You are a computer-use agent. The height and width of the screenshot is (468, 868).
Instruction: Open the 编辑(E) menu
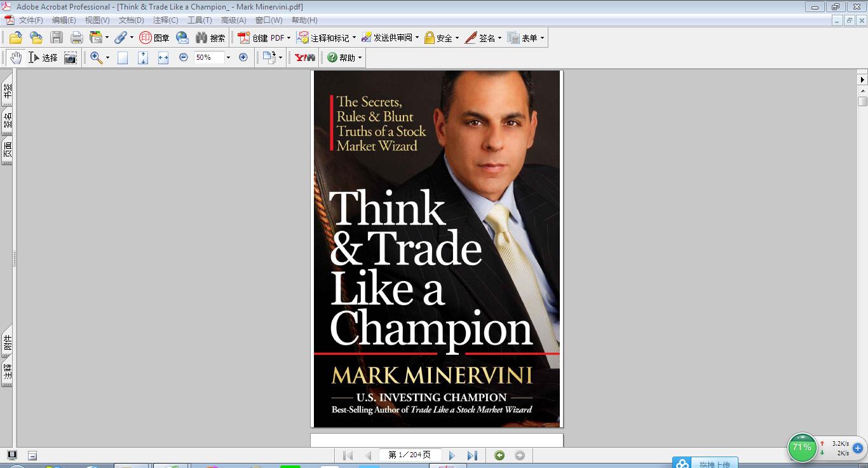point(64,20)
